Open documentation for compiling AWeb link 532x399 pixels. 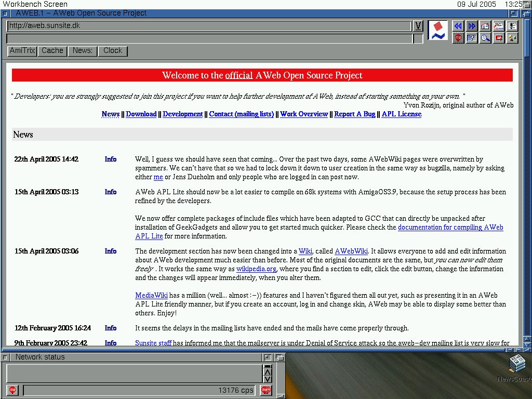point(450,228)
